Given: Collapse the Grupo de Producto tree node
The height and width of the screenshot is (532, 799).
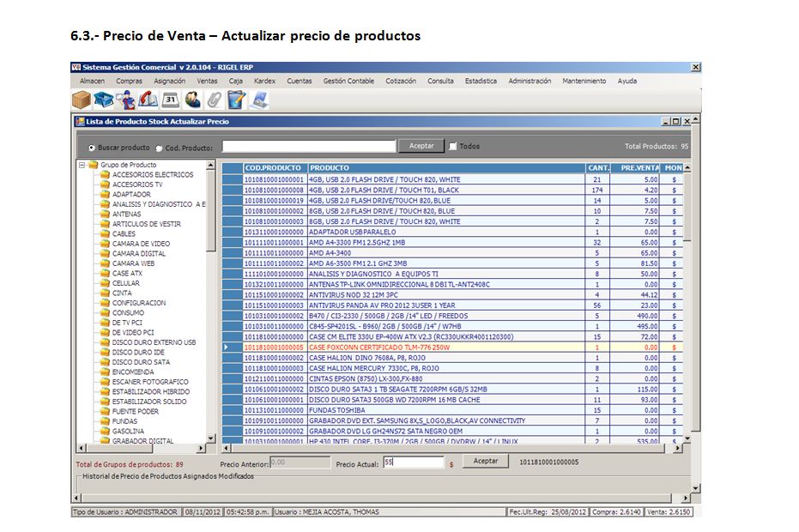Looking at the screenshot, I should [x=82, y=165].
